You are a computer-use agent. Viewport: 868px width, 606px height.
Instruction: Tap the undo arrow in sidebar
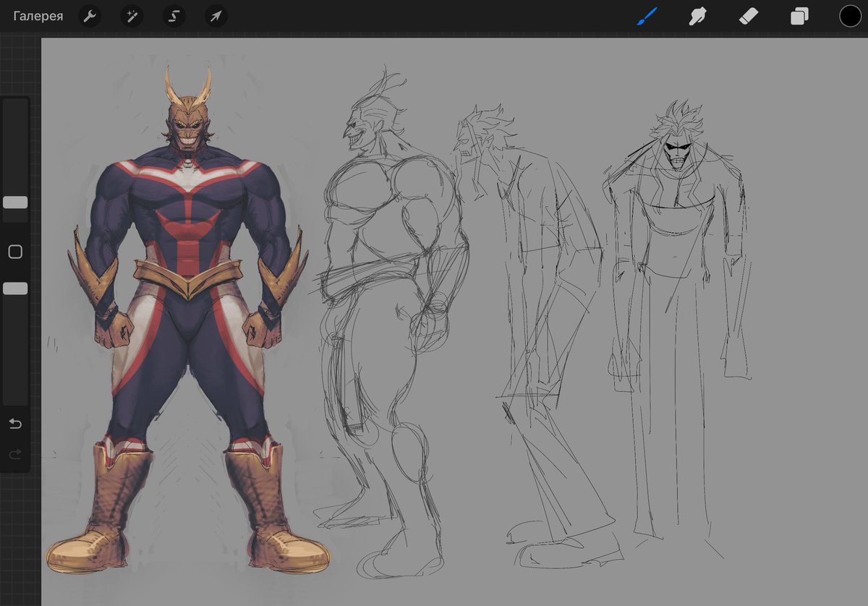(15, 424)
